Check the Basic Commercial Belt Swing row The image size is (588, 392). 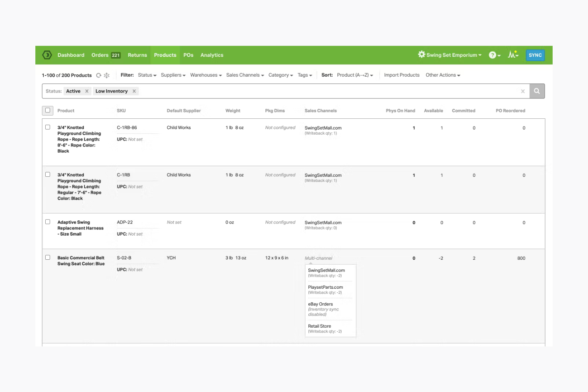(x=48, y=257)
